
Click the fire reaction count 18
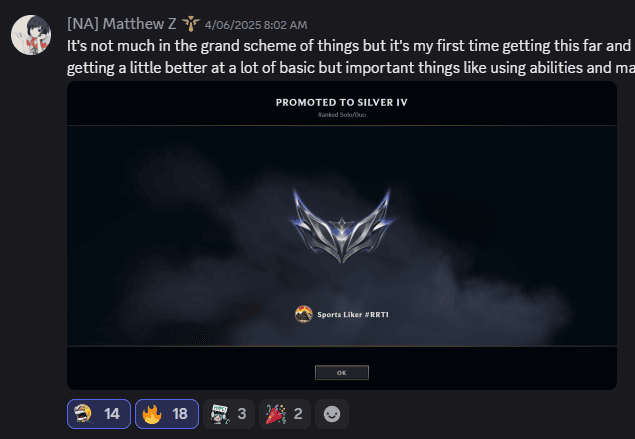click(180, 414)
